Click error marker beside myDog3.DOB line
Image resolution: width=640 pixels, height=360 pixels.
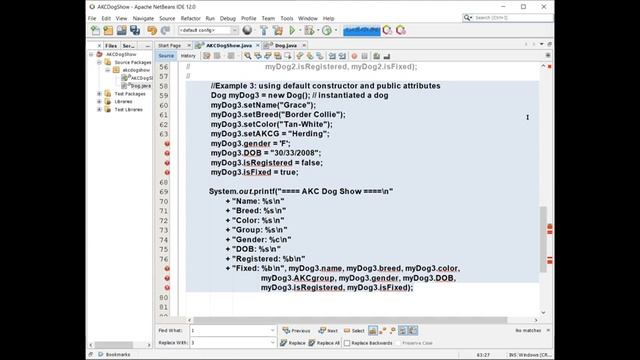click(x=167, y=153)
